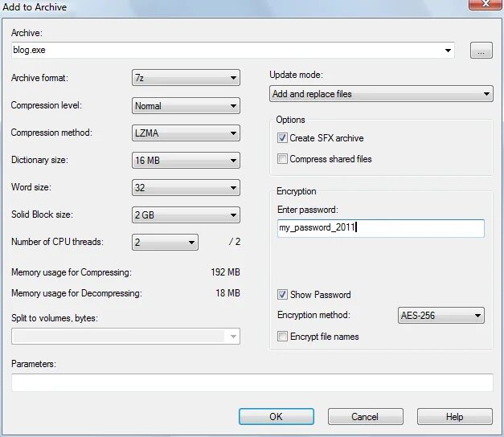Expand the Archive name history arrow

[448, 50]
